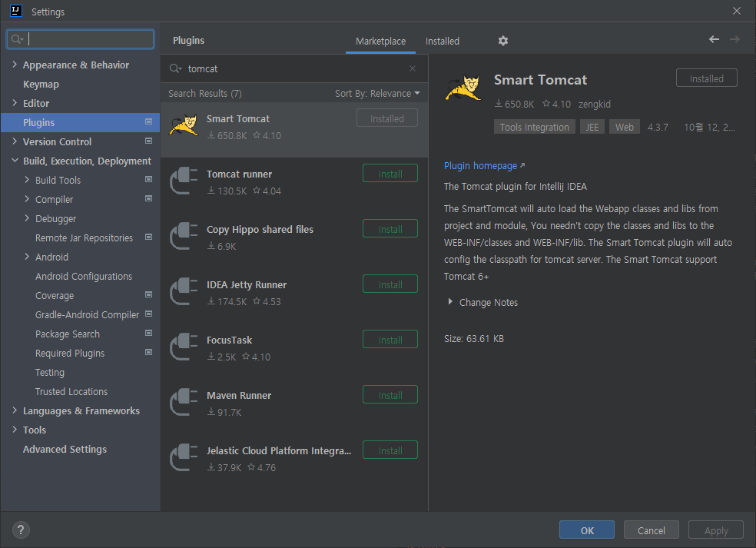
Task: Install Copy Hippo shared files plugin
Action: [x=390, y=229]
